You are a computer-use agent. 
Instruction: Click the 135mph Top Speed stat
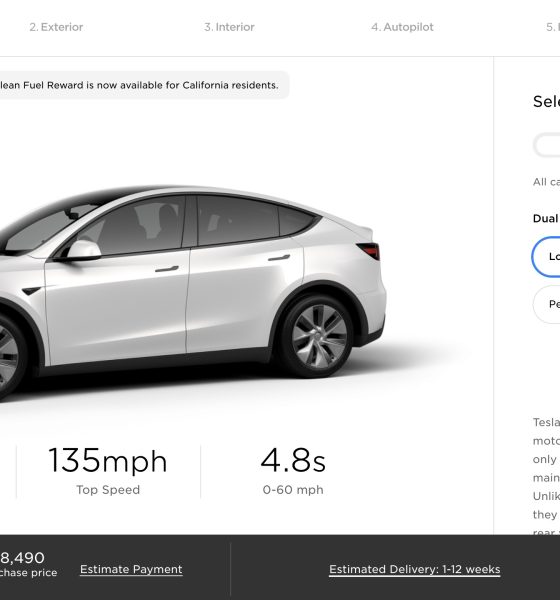108,471
